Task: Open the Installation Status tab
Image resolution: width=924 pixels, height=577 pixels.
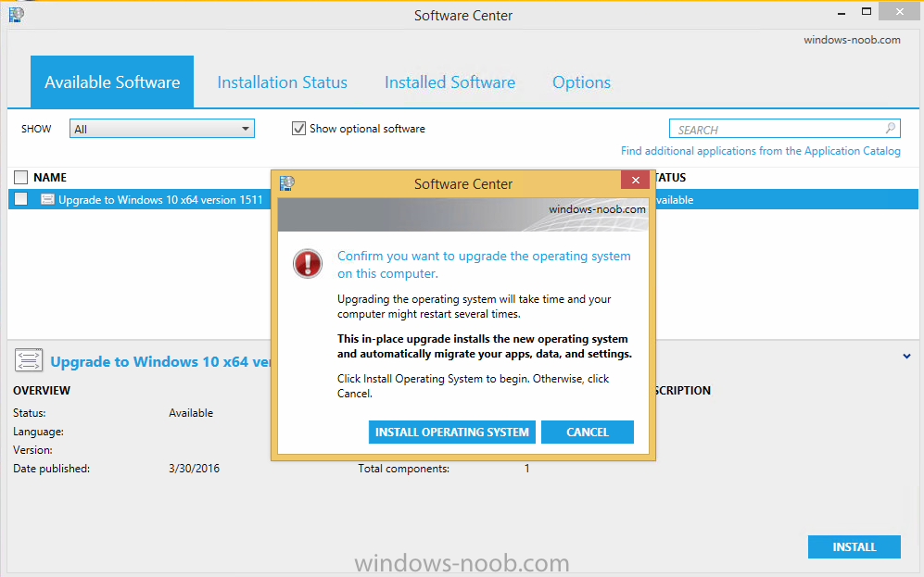Action: 283,82
